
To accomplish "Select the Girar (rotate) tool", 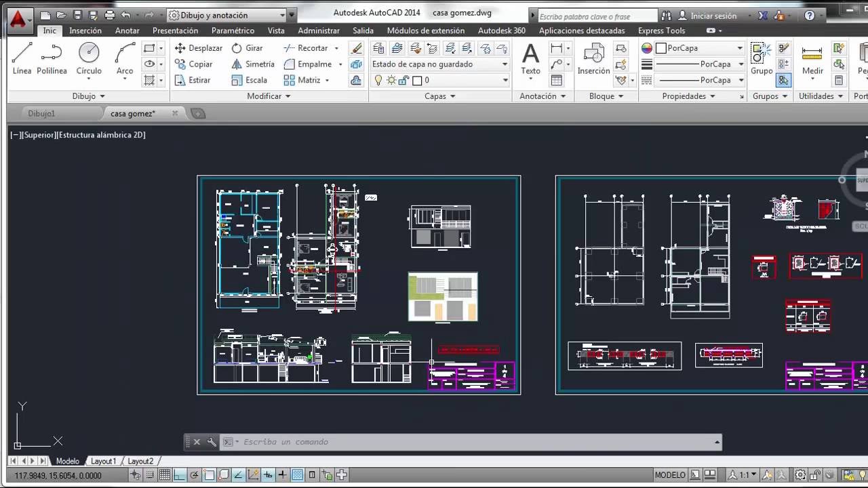I will click(247, 48).
